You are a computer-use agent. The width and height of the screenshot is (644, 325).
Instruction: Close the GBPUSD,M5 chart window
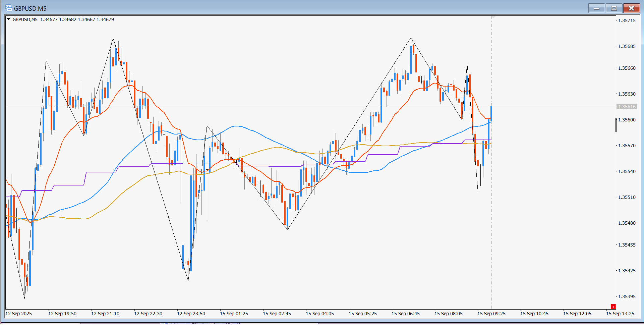[x=631, y=8]
